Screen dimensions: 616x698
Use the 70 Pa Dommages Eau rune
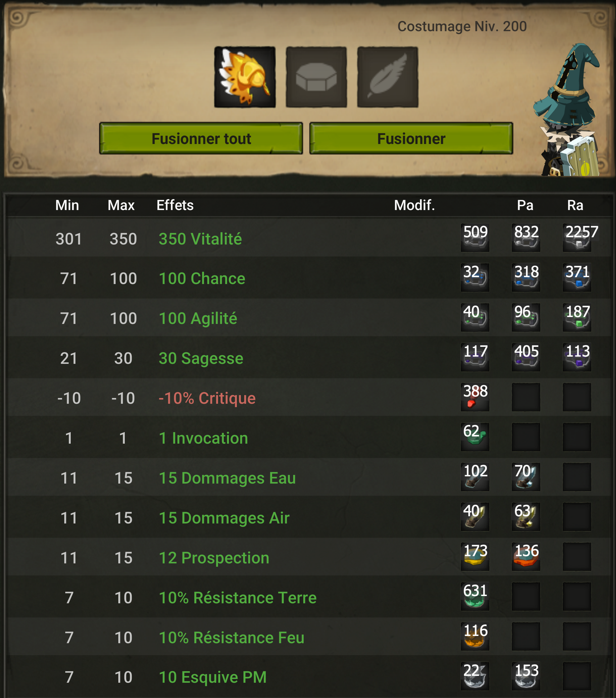pos(526,477)
